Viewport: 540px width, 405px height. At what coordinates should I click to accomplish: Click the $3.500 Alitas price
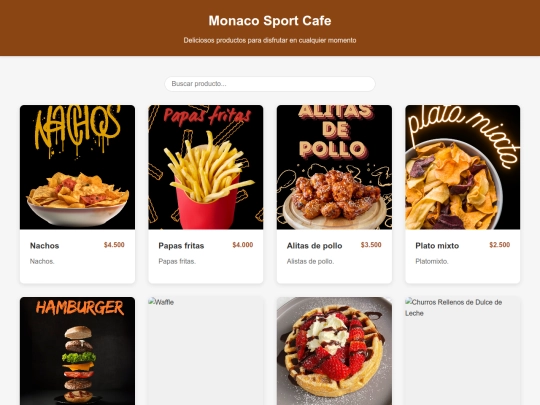pos(371,245)
